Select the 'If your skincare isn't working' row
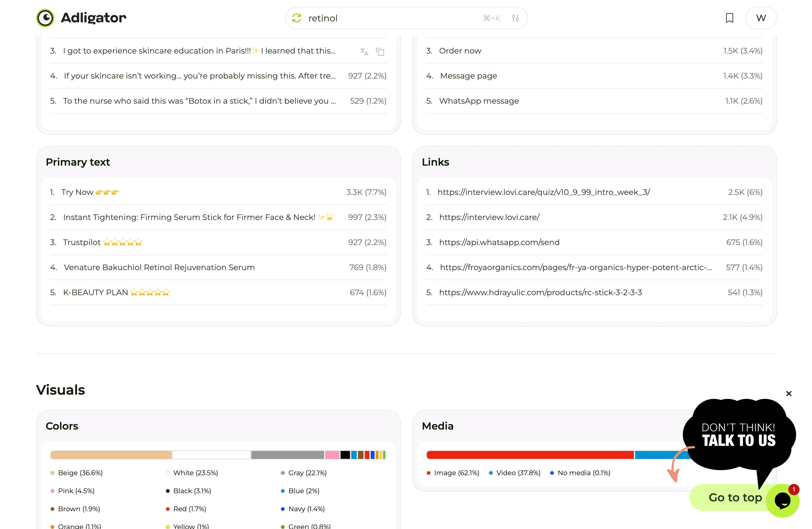The height and width of the screenshot is (529, 812). point(218,76)
